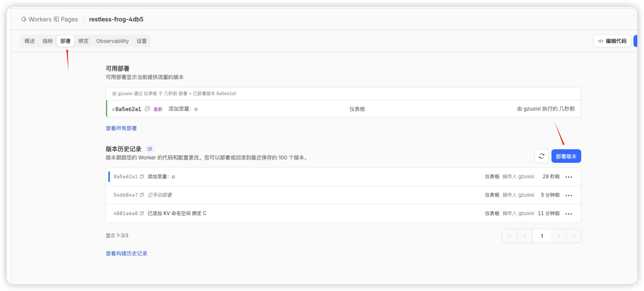The image size is (644, 291).
Task: Open actions menu for version 4881a6a8
Action: click(x=568, y=214)
